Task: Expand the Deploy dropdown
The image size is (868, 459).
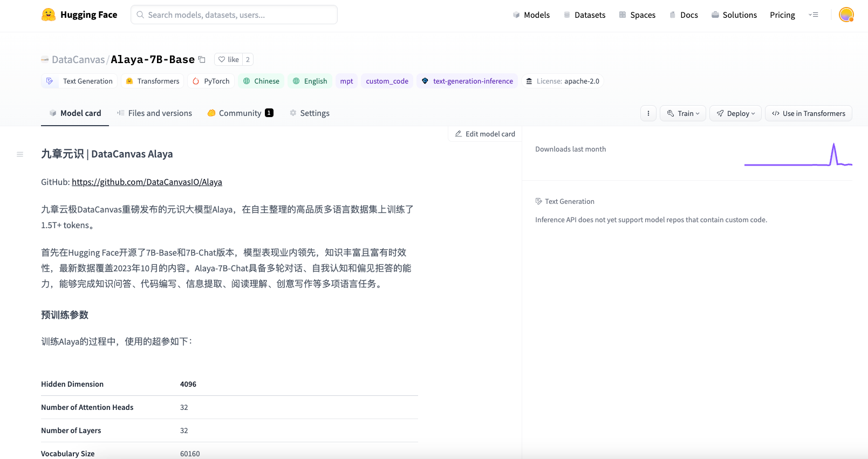Action: click(x=736, y=113)
